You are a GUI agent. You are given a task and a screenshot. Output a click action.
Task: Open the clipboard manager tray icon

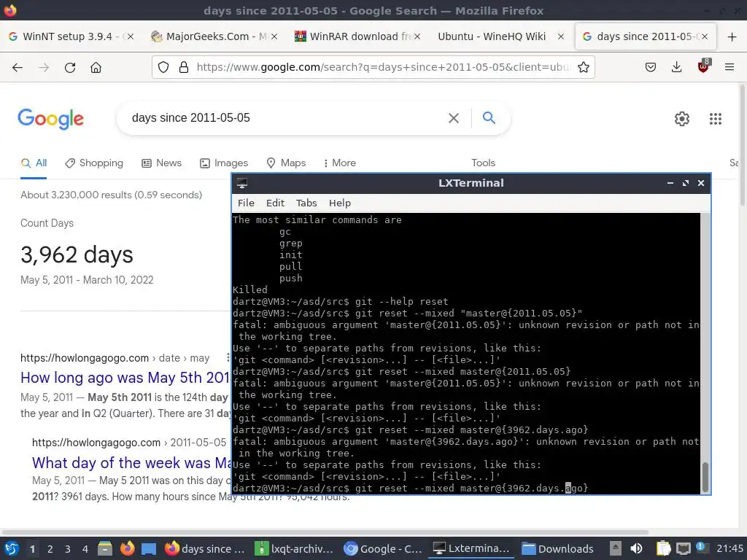[663, 548]
